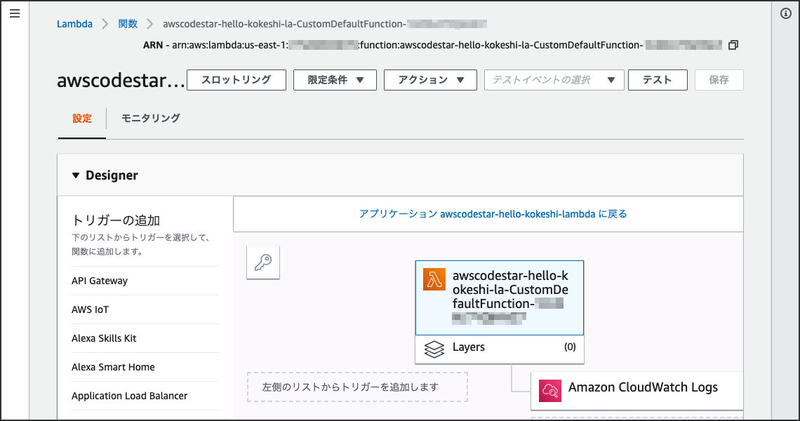Click the trigger placeholder dashed box

pyautogui.click(x=357, y=387)
